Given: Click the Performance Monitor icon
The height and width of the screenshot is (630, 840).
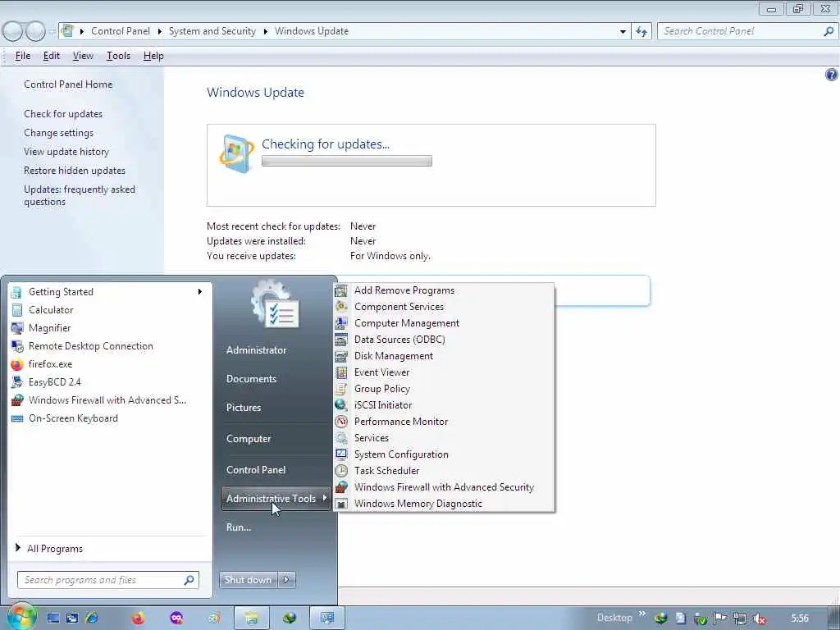Looking at the screenshot, I should coord(340,422).
